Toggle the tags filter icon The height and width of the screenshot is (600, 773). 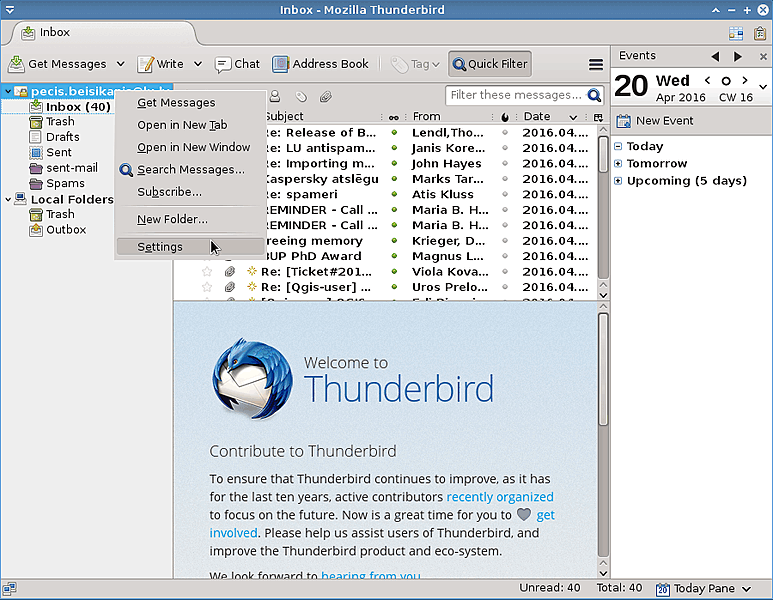tap(301, 96)
